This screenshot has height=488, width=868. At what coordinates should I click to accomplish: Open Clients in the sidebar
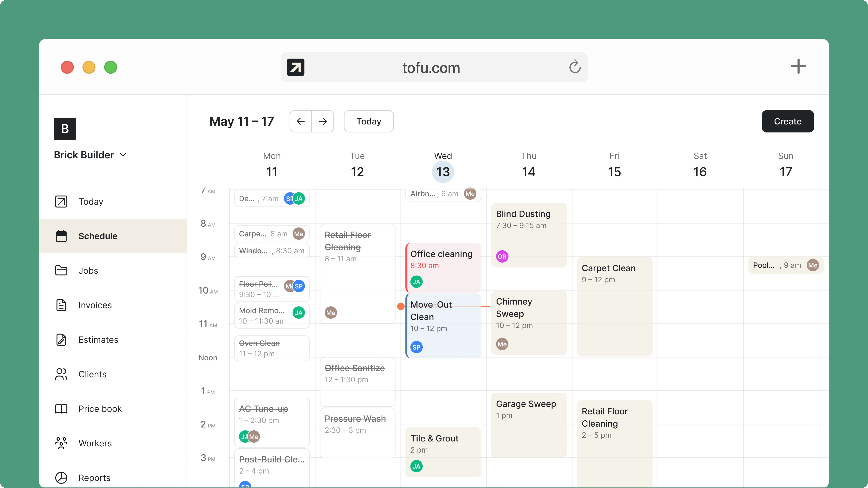[113, 374]
